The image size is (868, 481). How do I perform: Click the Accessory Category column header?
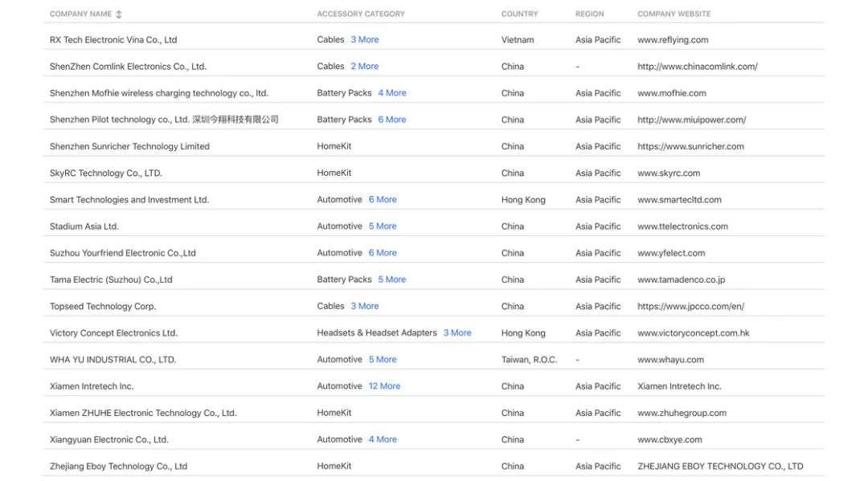pyautogui.click(x=361, y=14)
